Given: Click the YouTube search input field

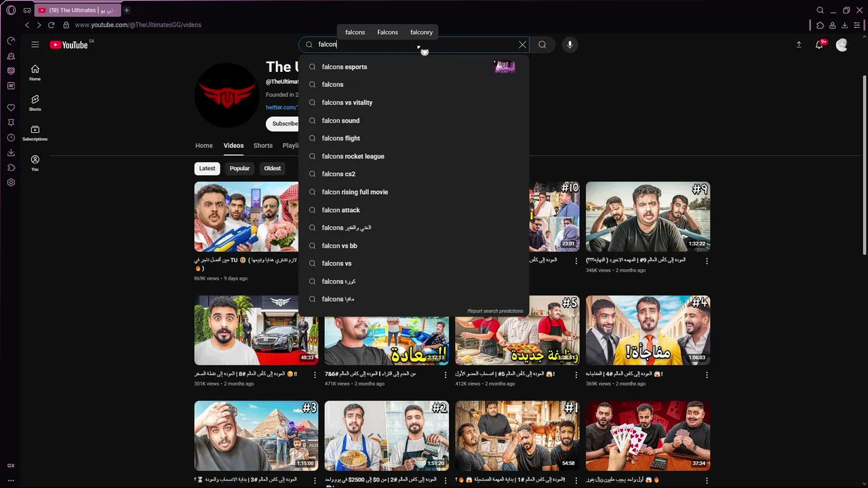Looking at the screenshot, I should [x=414, y=45].
